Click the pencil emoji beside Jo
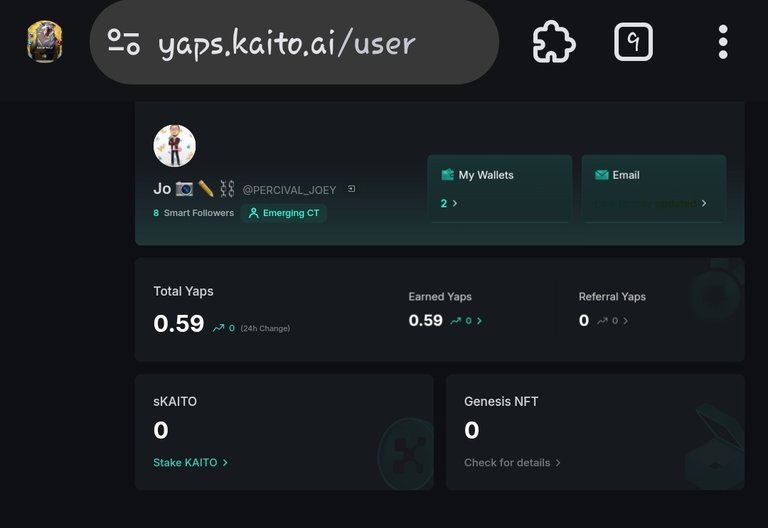The image size is (768, 528). (x=206, y=189)
